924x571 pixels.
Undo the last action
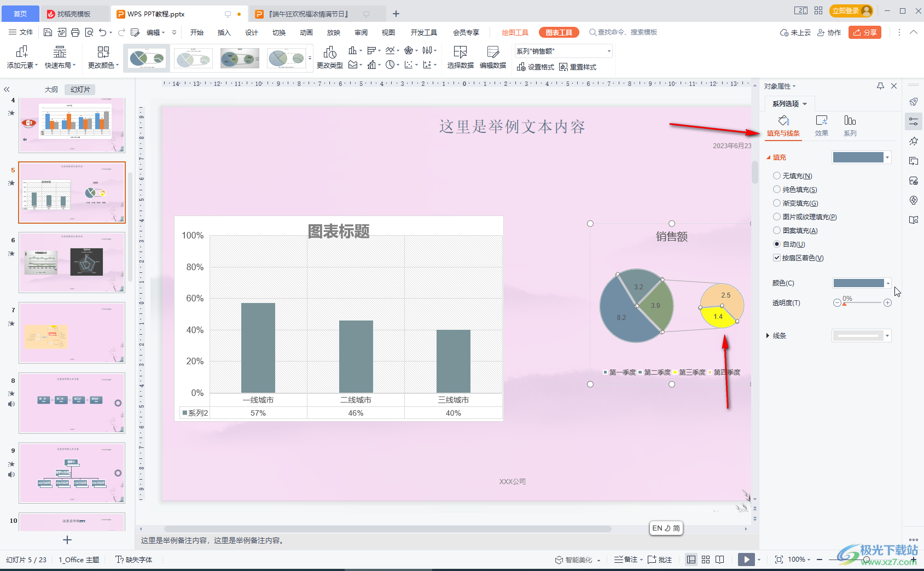tap(103, 32)
